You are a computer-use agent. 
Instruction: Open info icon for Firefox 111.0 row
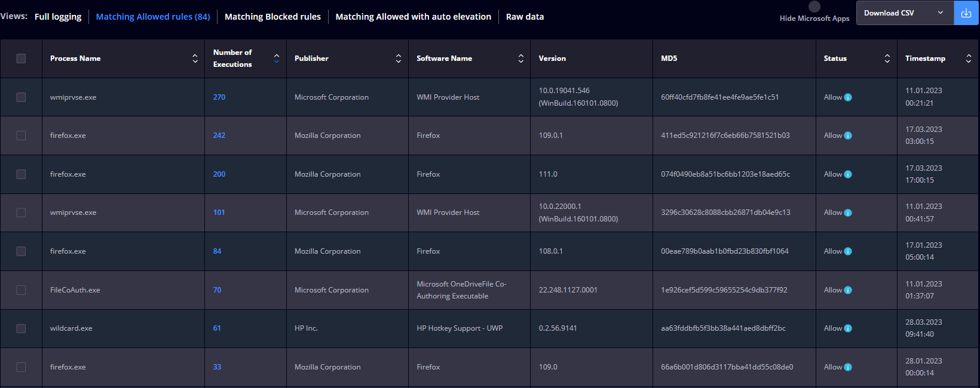point(848,174)
